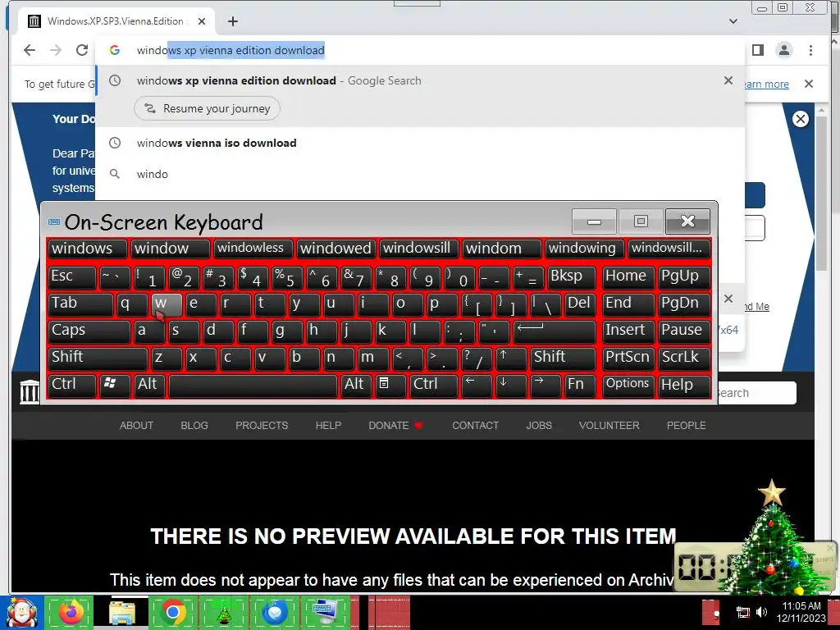
Task: Toggle the Insert key on On-Screen Keyboard
Action: (628, 331)
